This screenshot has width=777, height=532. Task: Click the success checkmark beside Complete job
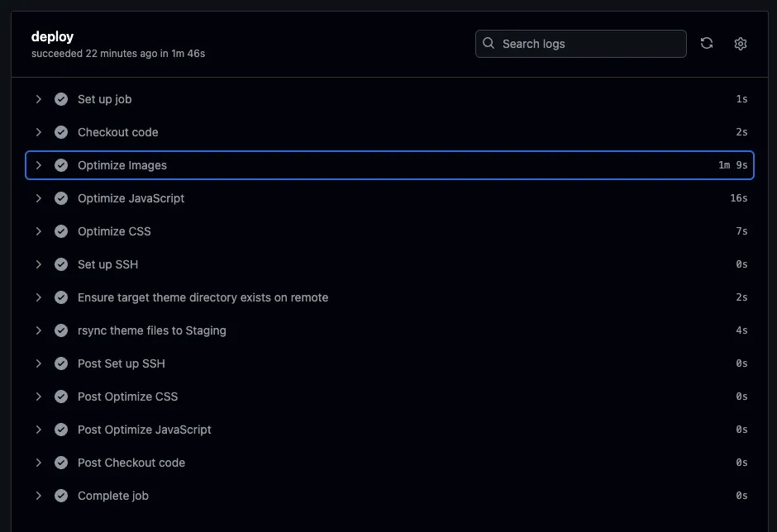click(61, 496)
